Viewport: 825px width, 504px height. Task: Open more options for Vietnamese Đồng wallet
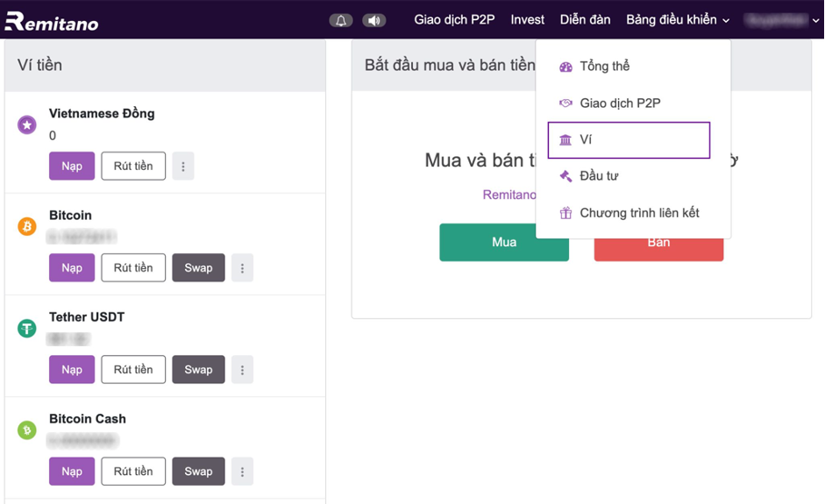coord(182,167)
